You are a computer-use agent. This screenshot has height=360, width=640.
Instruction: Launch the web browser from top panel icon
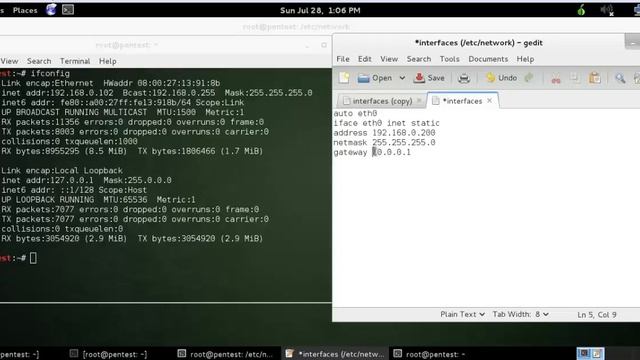pos(51,10)
